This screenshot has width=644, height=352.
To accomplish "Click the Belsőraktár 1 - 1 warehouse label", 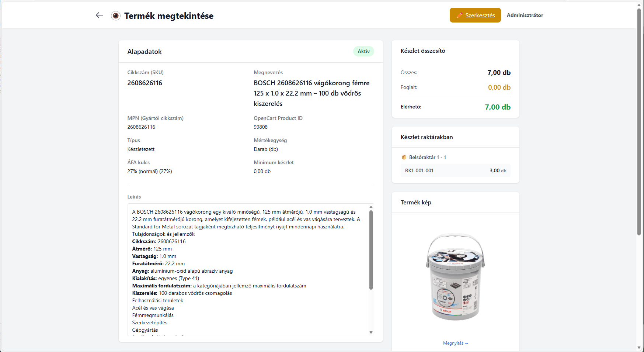I will pos(427,158).
